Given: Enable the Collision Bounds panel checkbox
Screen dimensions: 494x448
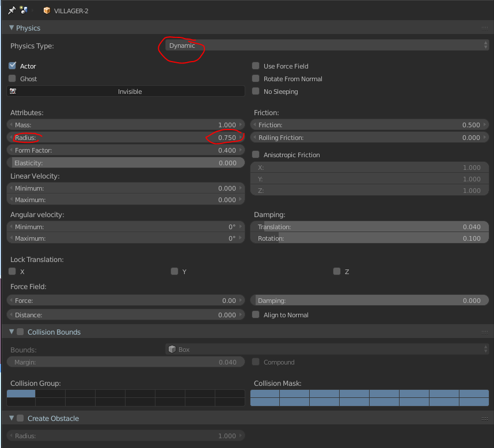Looking at the screenshot, I should 21,332.
